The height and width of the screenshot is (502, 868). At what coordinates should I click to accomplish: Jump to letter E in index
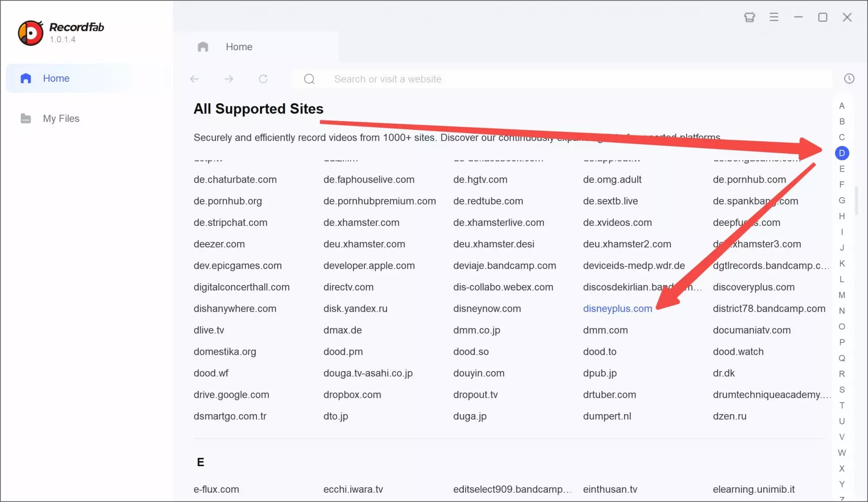pos(841,169)
